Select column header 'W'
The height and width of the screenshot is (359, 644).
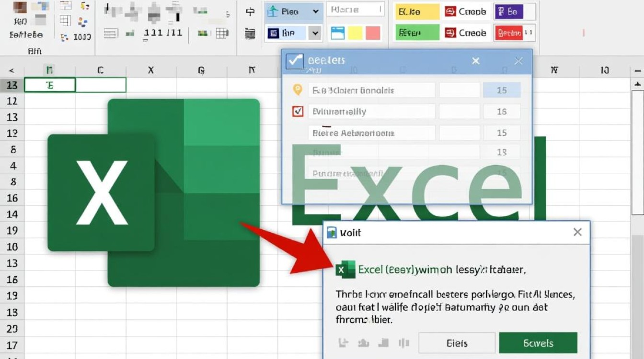554,70
